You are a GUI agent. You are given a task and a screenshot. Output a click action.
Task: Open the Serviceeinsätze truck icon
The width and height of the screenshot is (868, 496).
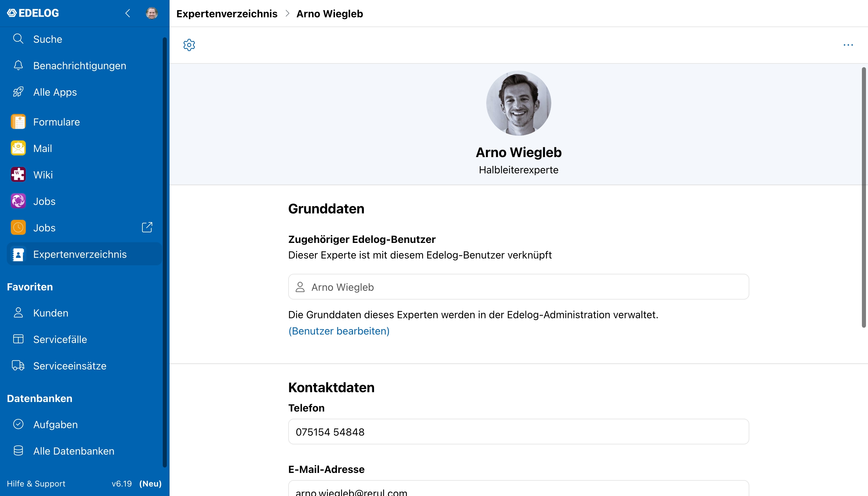[x=18, y=365]
